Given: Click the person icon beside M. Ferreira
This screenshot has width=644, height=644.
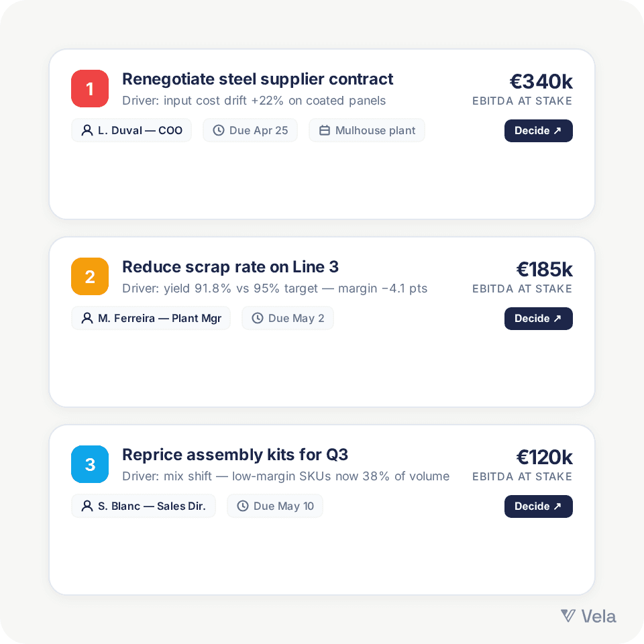Looking at the screenshot, I should [x=87, y=318].
